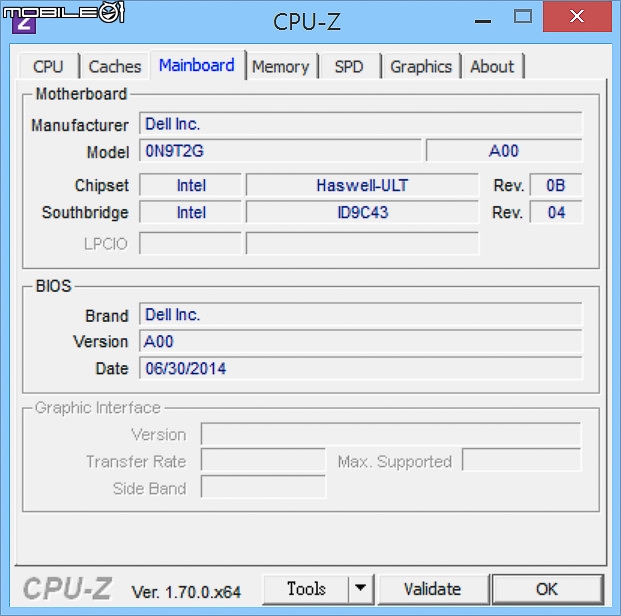Select the Mainboard tab
621x616 pixels.
pyautogui.click(x=197, y=65)
